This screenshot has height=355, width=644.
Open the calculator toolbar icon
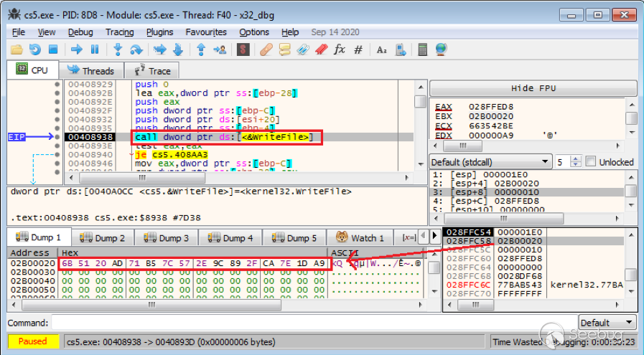pyautogui.click(x=422, y=49)
